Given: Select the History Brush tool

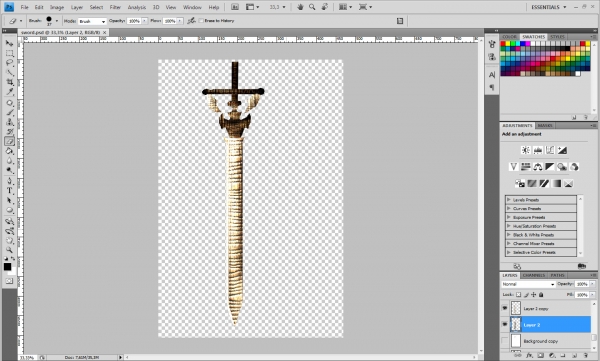Looking at the screenshot, I should click(x=10, y=132).
